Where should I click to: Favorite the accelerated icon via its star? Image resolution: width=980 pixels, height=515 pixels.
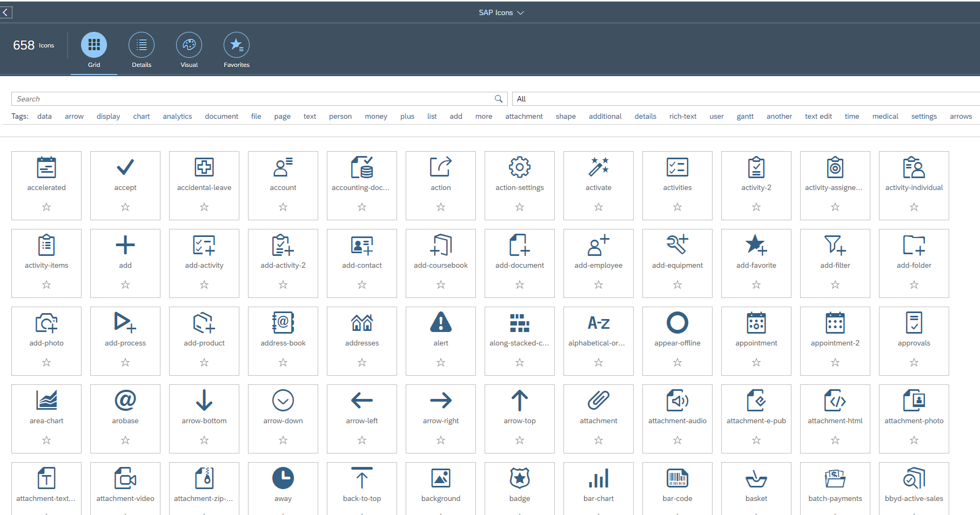[46, 207]
